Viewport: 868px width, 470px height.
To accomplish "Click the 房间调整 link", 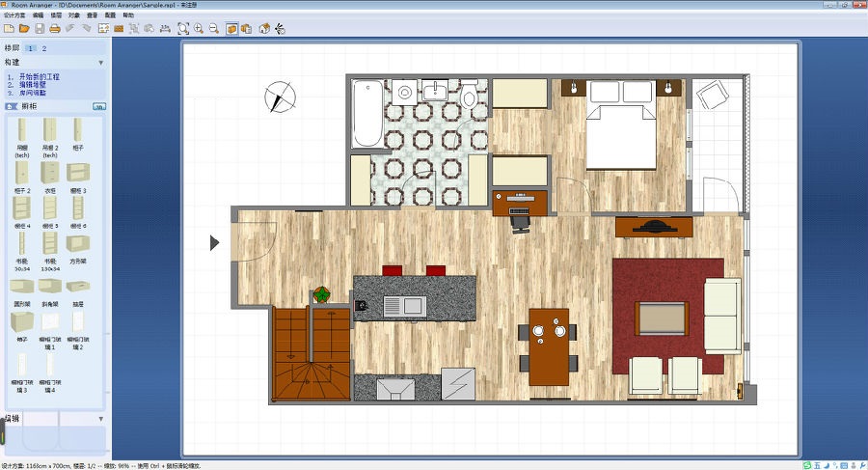I will 33,93.
